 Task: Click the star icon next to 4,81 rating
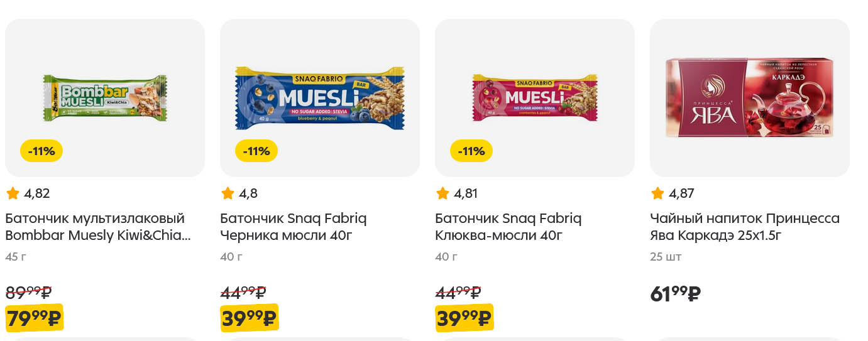(442, 193)
